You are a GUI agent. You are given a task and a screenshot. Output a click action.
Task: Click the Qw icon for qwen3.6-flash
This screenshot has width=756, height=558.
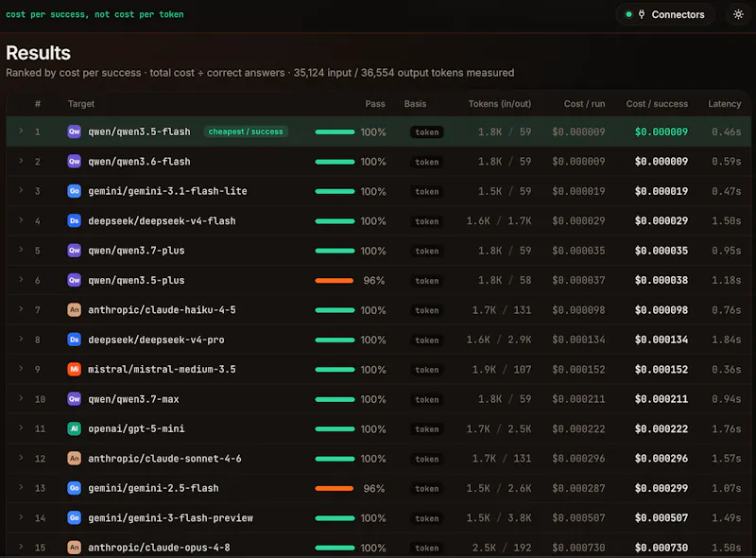75,161
